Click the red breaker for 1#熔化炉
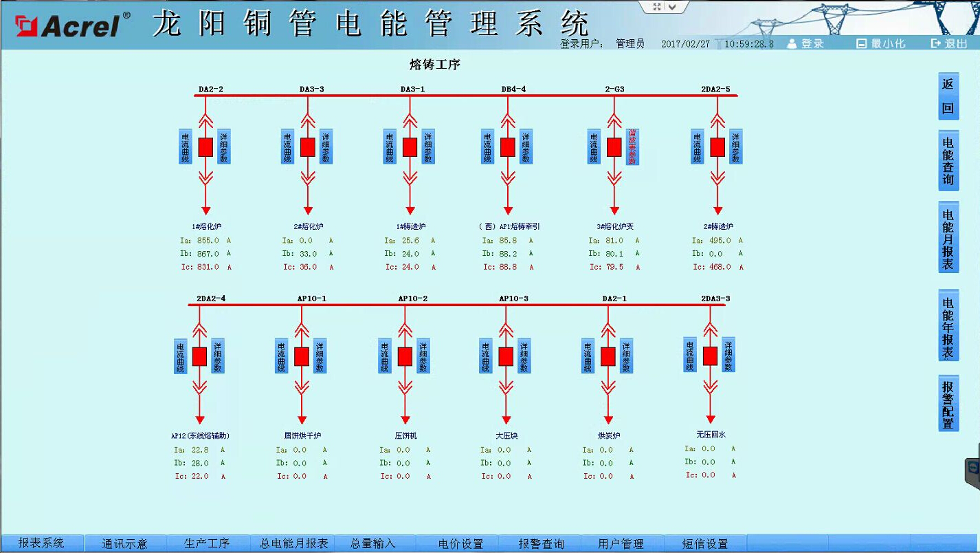 (x=205, y=147)
